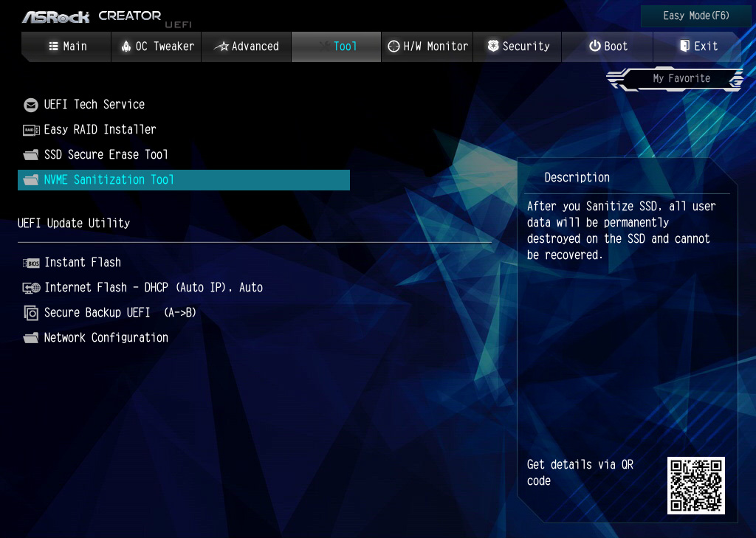Go to the H/W Monitor tab
This screenshot has height=538, width=756.
click(427, 46)
